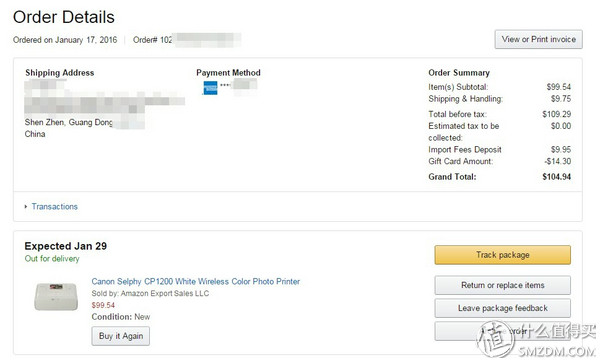The image size is (600, 363).
Task: Click View or Print invoice button
Action: tap(538, 39)
